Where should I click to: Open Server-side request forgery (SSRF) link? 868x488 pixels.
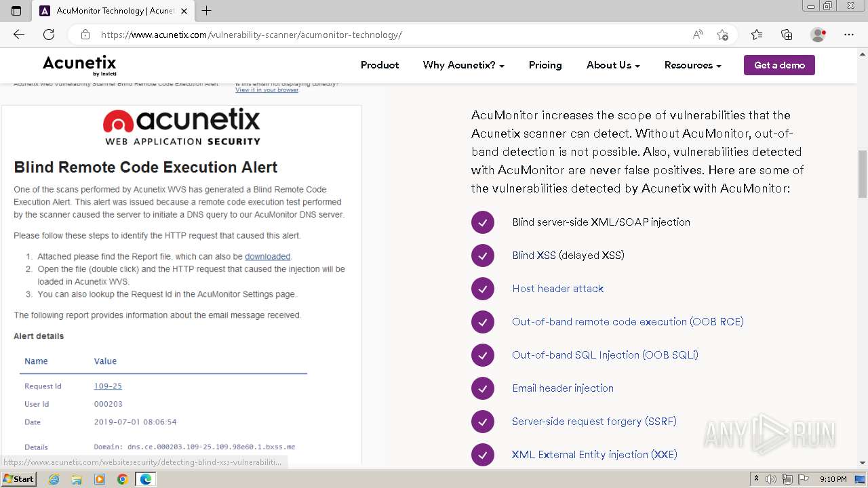(x=594, y=422)
